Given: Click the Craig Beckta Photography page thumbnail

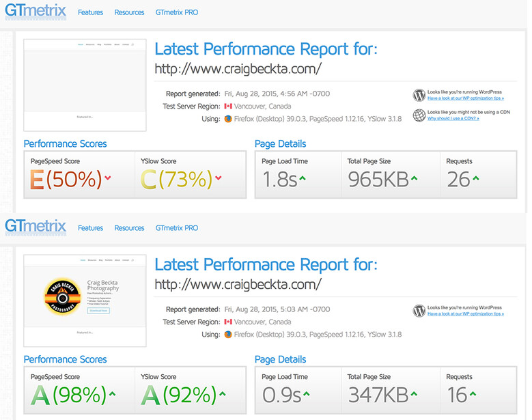Looking at the screenshot, I should click(85, 300).
